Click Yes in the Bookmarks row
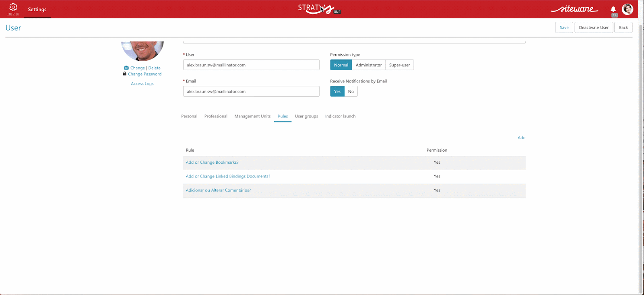 point(437,162)
